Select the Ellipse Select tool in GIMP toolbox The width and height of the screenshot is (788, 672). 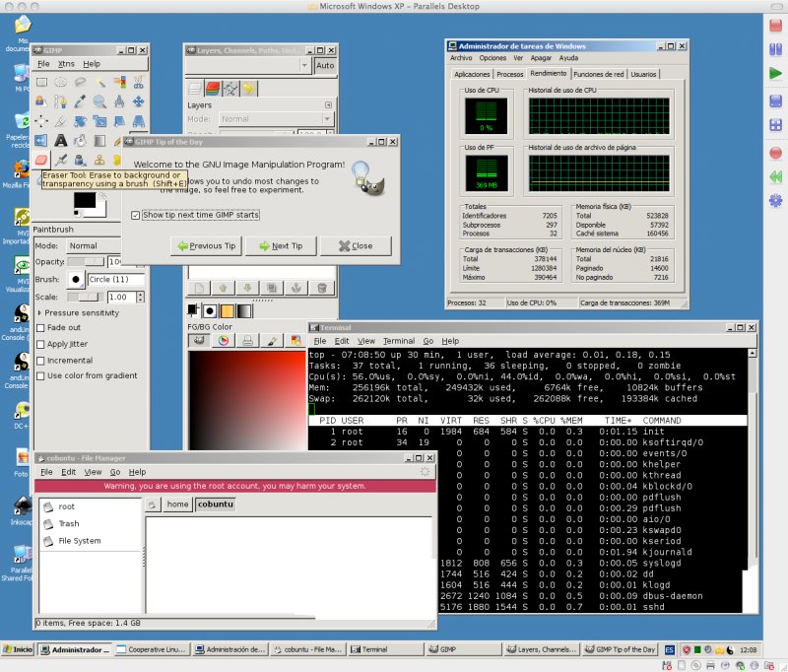(x=61, y=82)
